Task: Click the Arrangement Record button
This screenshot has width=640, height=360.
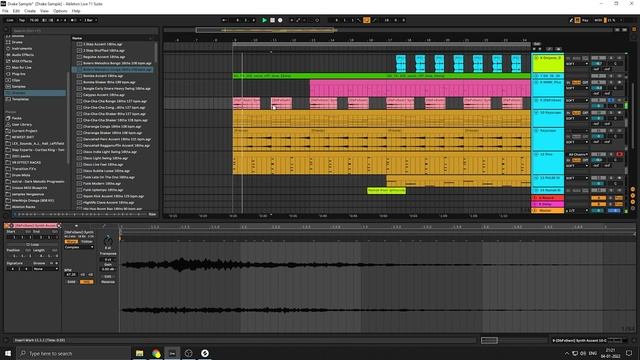Action: [280, 20]
